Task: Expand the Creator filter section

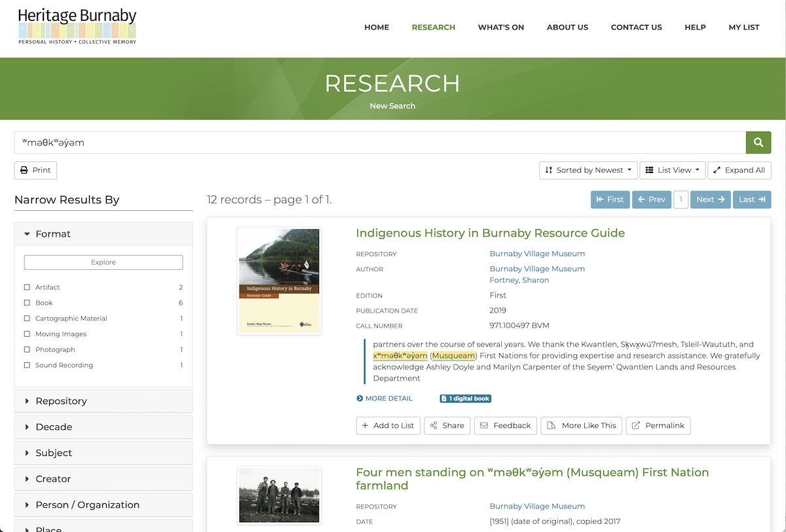Action: point(103,479)
